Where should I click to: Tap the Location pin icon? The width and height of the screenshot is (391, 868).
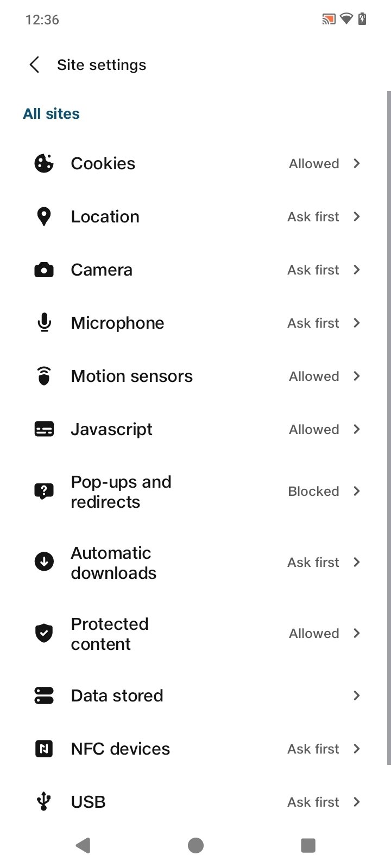44,216
